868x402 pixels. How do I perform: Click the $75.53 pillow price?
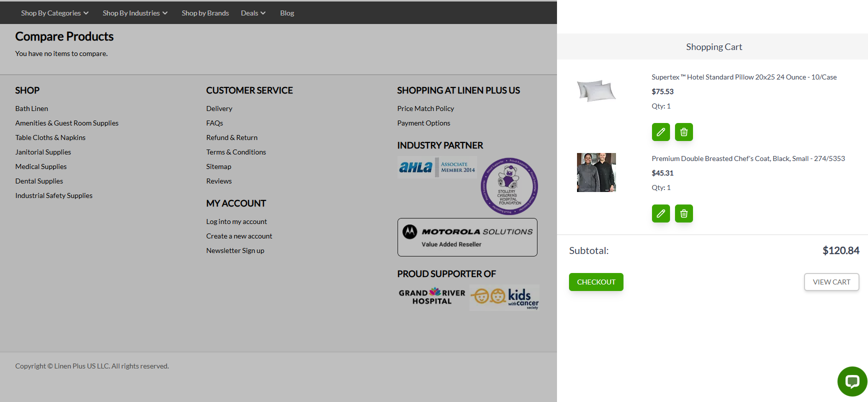coord(662,91)
